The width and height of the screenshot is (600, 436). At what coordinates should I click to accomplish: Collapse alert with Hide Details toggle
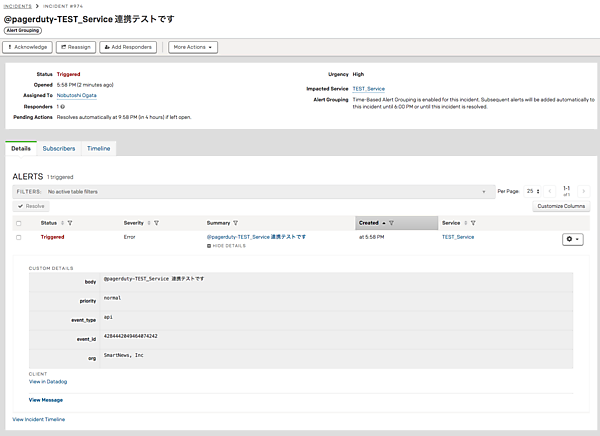pos(228,245)
